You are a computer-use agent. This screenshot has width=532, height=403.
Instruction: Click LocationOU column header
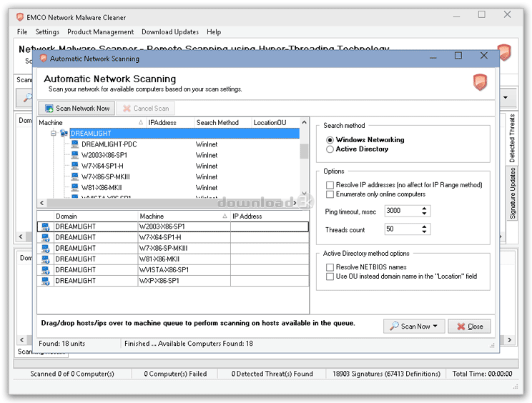pos(275,123)
